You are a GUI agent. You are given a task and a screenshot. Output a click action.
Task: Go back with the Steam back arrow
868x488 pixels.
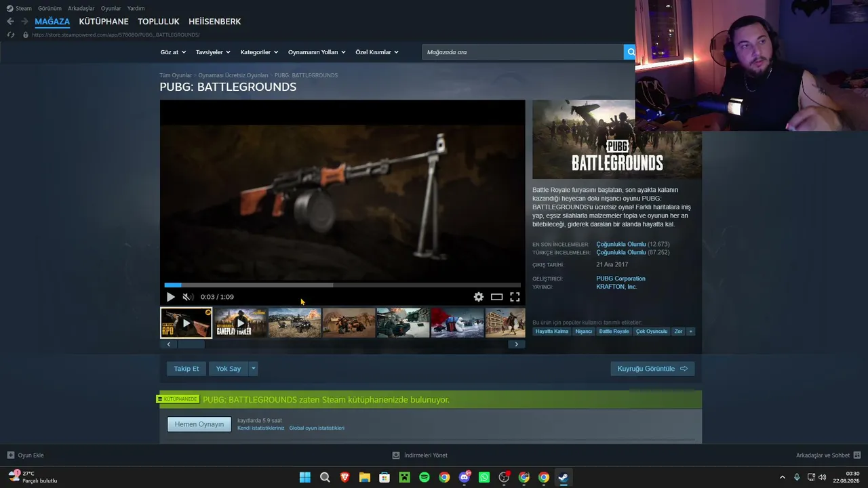(x=10, y=22)
